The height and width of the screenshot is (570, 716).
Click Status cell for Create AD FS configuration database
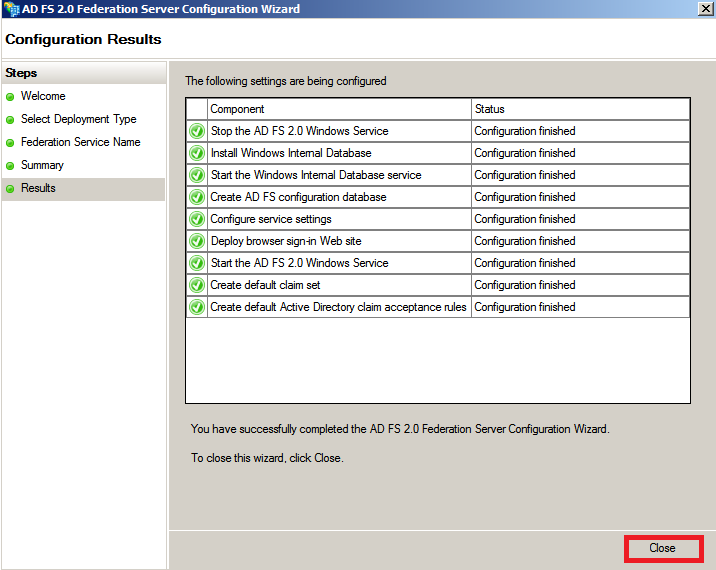[580, 197]
